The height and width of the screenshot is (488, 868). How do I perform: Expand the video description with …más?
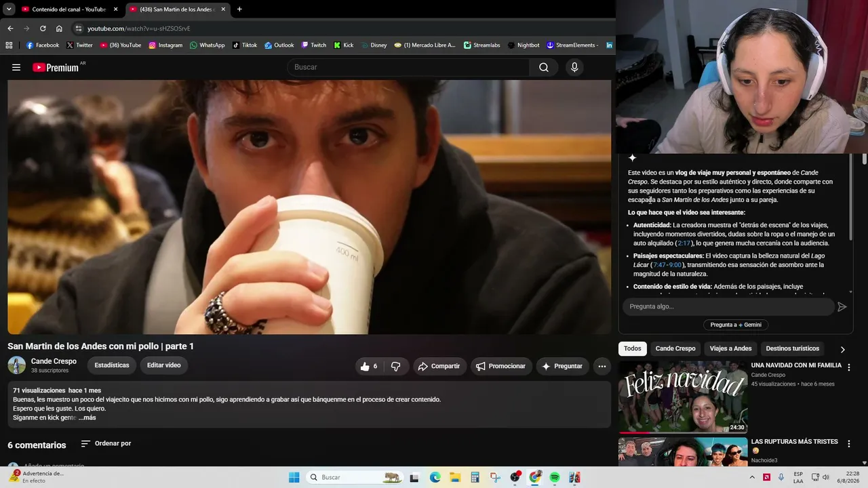87,418
